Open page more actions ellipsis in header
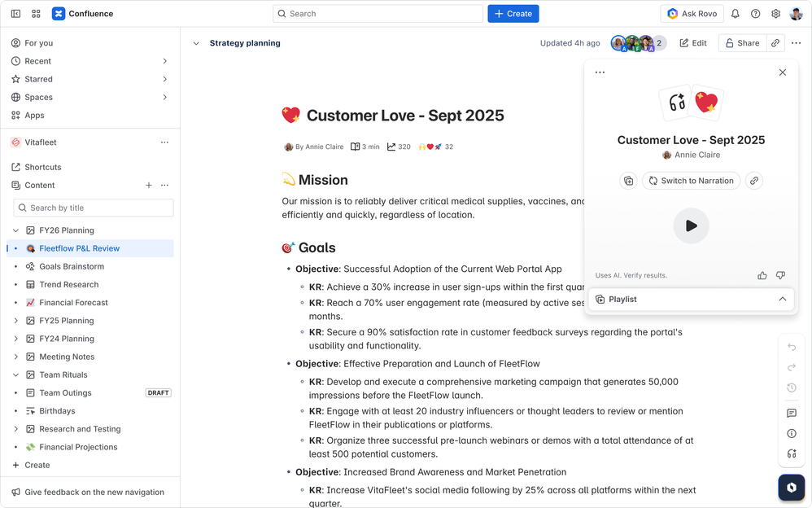The image size is (812, 508). pos(796,43)
